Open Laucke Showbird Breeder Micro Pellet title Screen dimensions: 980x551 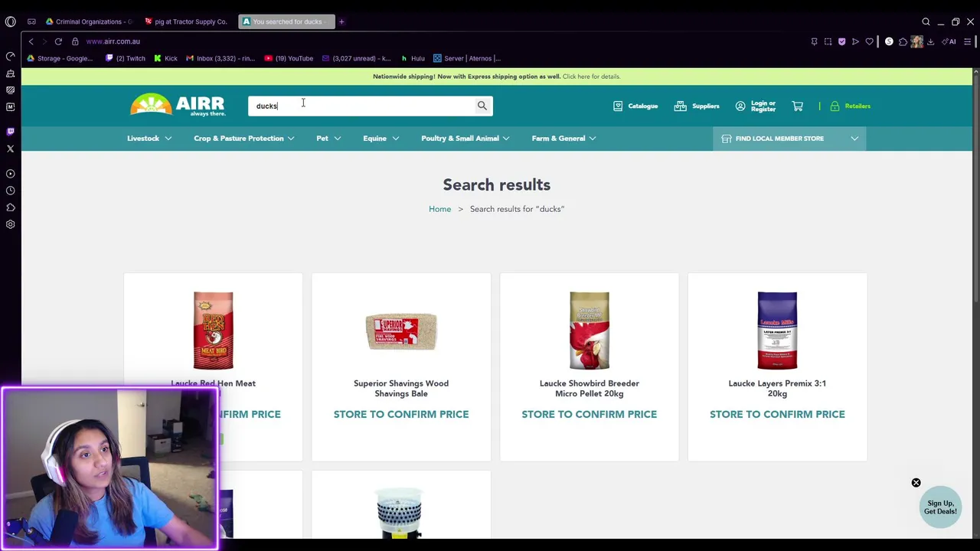click(589, 389)
